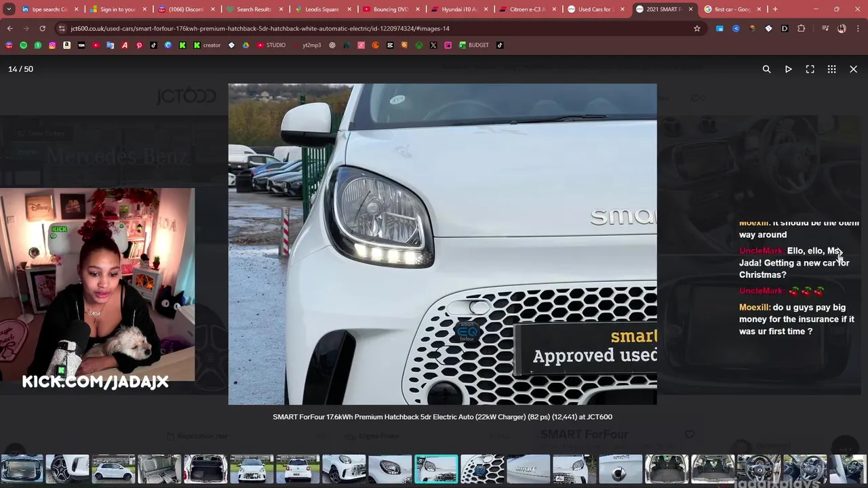Open the browser extensions puzzle icon

coord(801,28)
